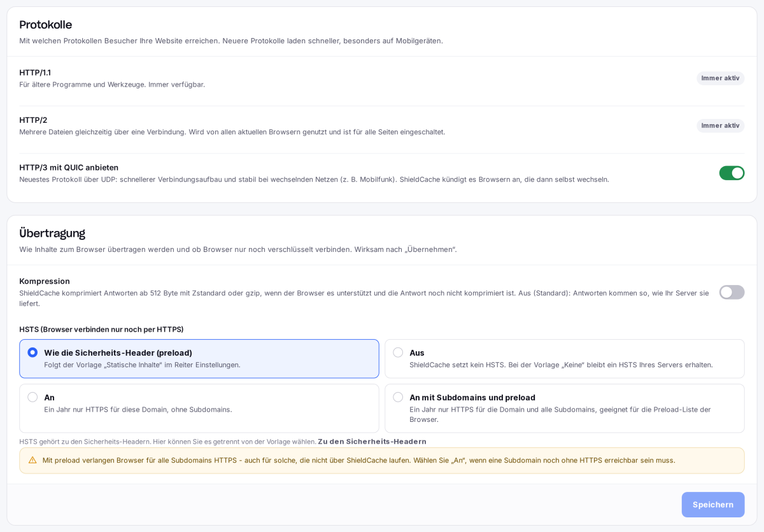Click the preload warning triangle icon
This screenshot has height=532, width=764.
coord(32,460)
